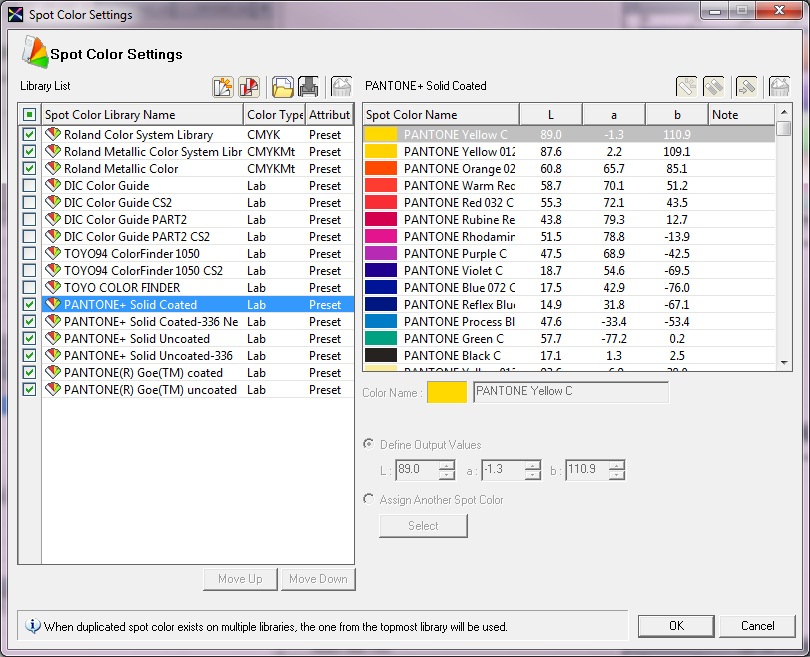810x657 pixels.
Task: Select the PANTONE Process Blue row
Action: click(x=569, y=321)
